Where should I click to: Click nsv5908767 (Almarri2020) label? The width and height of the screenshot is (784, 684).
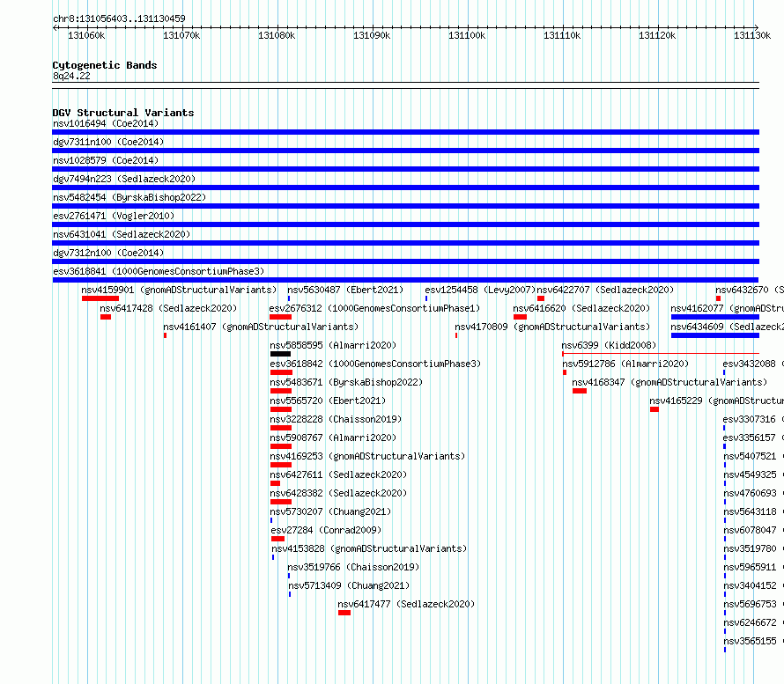(x=333, y=438)
